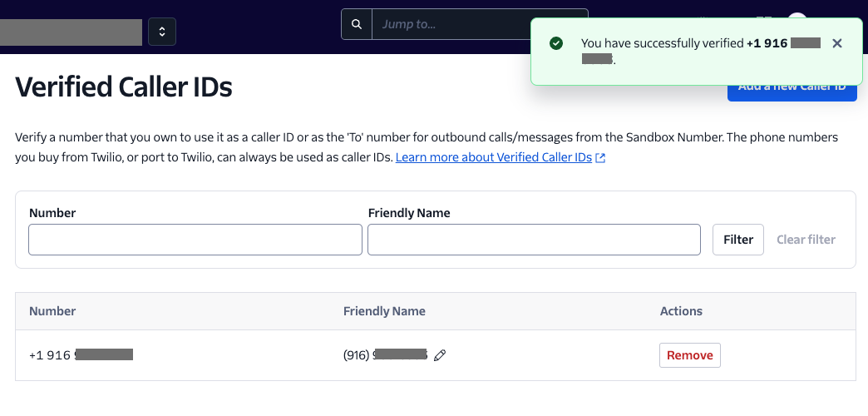The image size is (868, 416).
Task: Click into the Friendly Name filter field
Action: (x=535, y=240)
